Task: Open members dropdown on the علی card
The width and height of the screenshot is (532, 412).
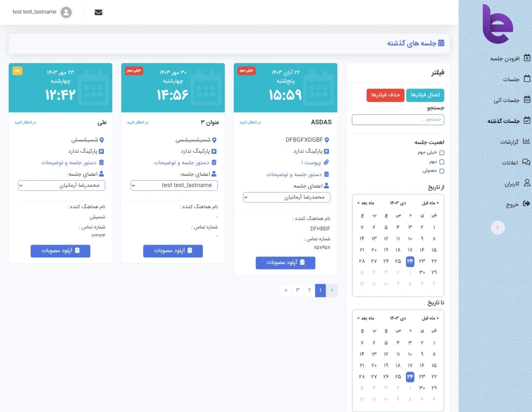Action: point(62,185)
